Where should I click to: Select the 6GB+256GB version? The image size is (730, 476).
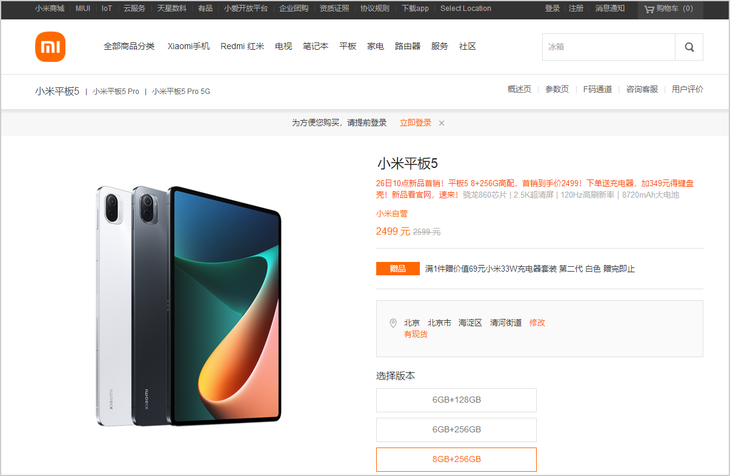[x=456, y=430]
